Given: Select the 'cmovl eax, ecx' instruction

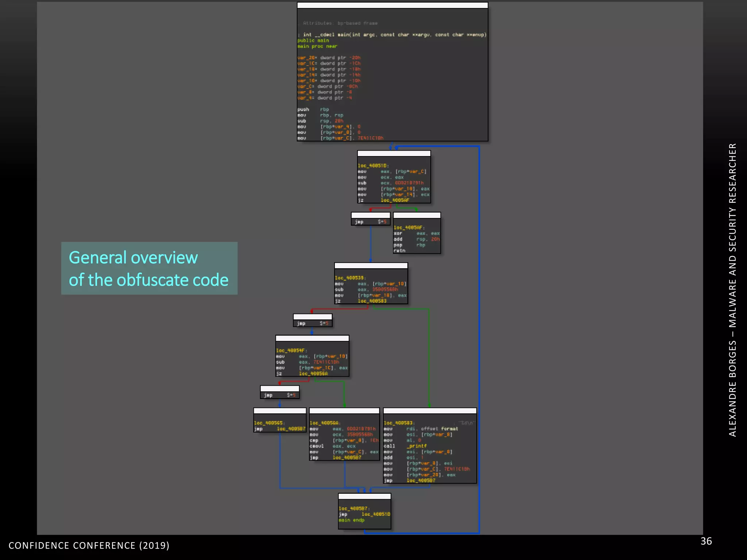Looking at the screenshot, I should 333,446.
